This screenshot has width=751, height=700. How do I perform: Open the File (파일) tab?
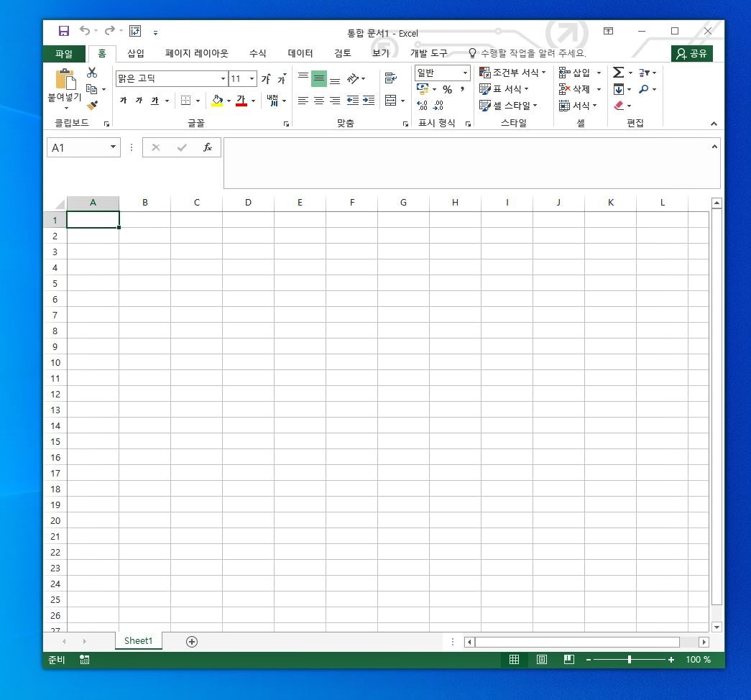point(64,53)
